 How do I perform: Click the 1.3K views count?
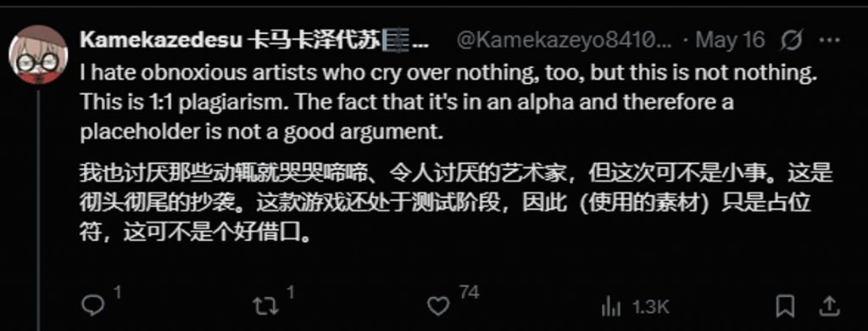point(652,307)
